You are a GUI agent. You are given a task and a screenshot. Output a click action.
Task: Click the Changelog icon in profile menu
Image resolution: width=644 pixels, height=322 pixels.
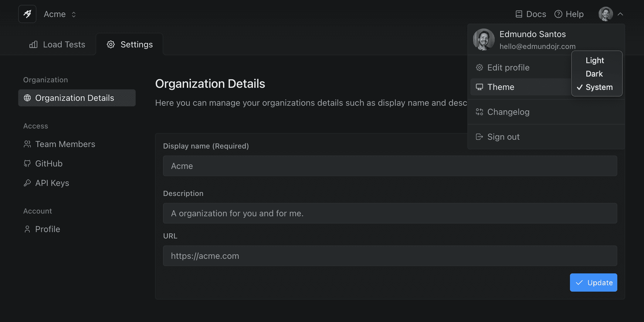pyautogui.click(x=480, y=112)
